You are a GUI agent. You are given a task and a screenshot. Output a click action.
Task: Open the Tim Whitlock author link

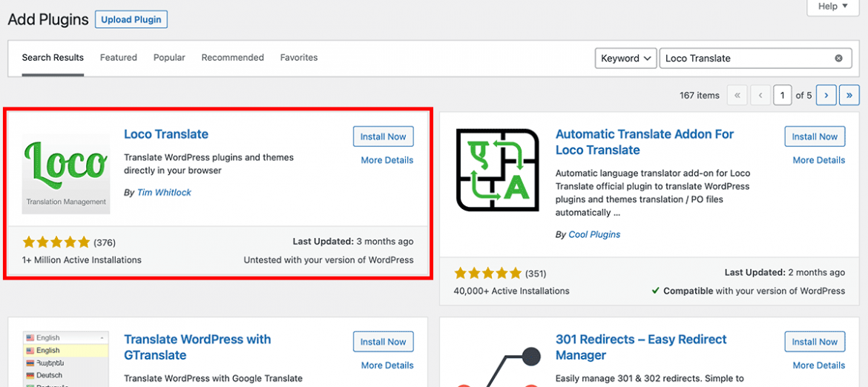[x=164, y=193]
